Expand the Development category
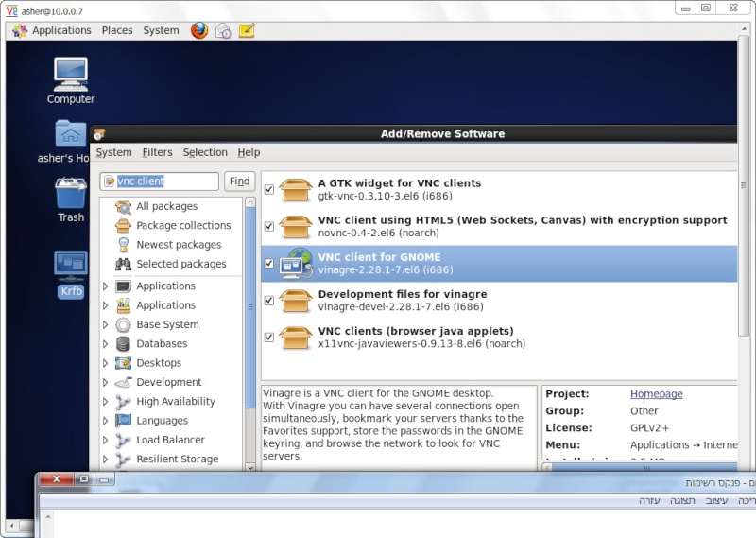The image size is (756, 538). click(x=106, y=382)
